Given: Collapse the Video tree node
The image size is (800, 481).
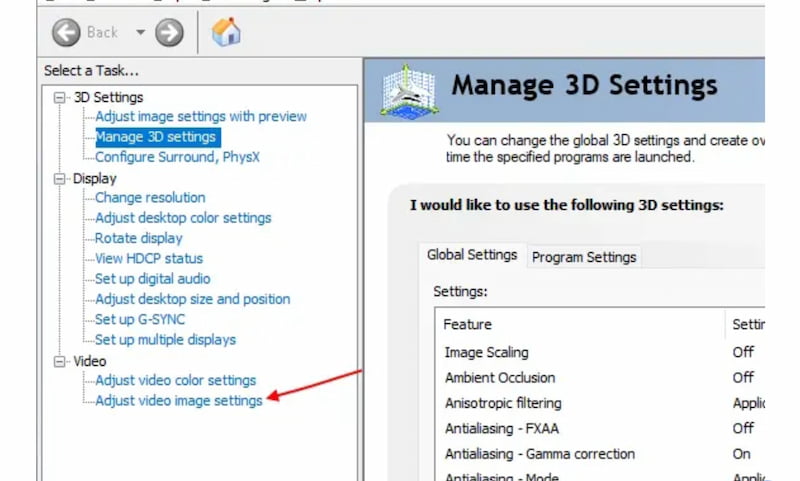Looking at the screenshot, I should (60, 362).
